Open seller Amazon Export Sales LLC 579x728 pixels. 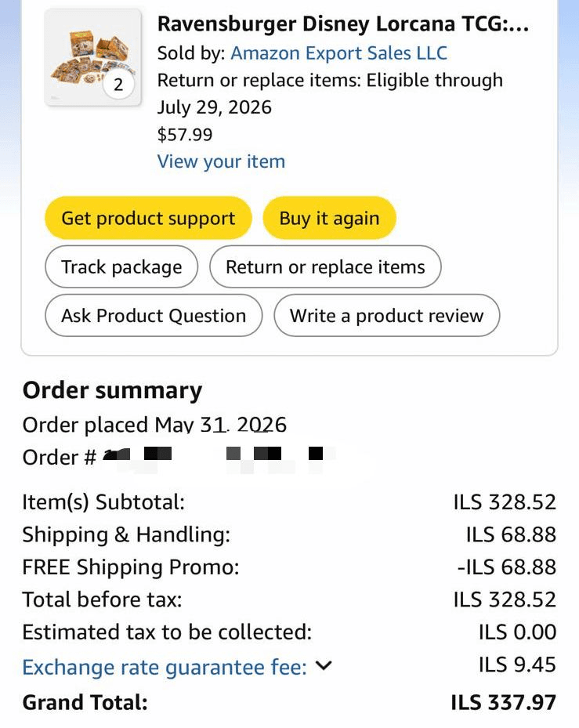[x=339, y=53]
